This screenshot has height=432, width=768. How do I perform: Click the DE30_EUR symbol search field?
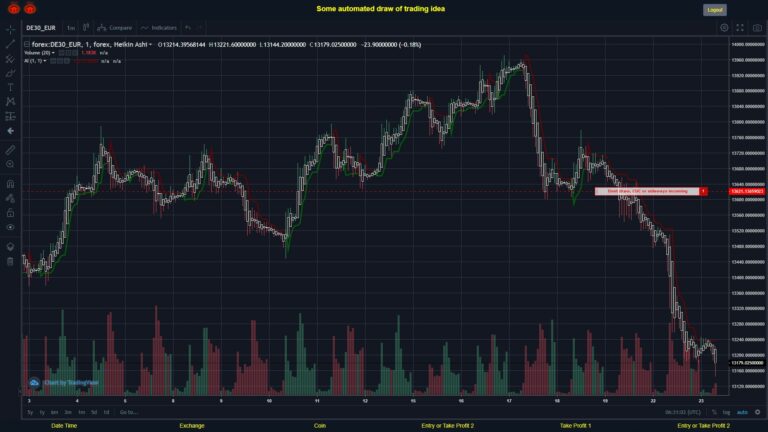[x=41, y=28]
